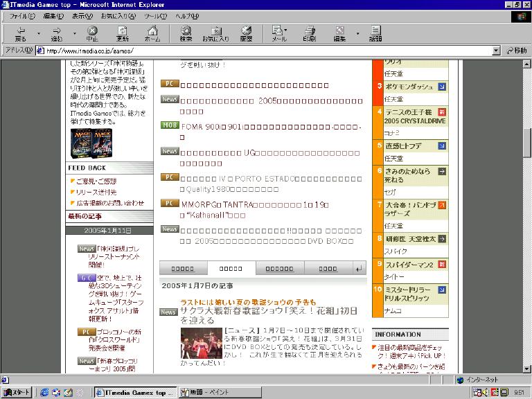This screenshot has height=399, width=532.
Task: Launch Internet Explorer from the quick launch
Action: 44,393
